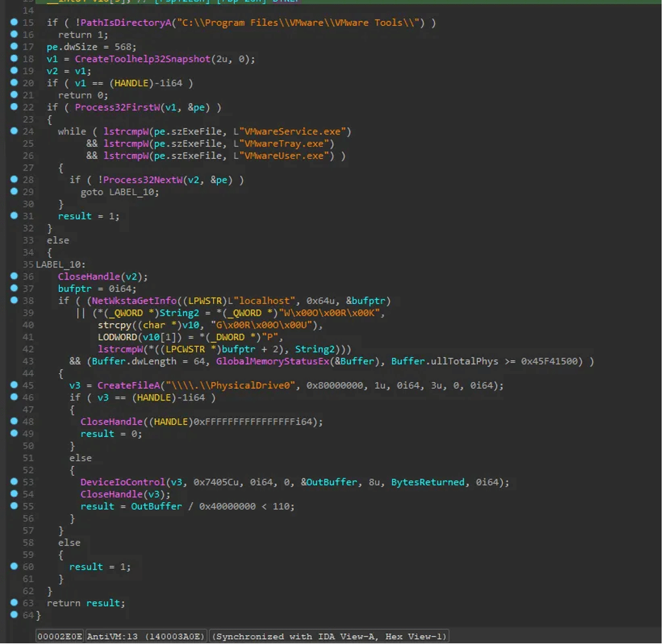663x644 pixels.
Task: Click the AntiVM:13 status bar field
Action: (x=147, y=636)
